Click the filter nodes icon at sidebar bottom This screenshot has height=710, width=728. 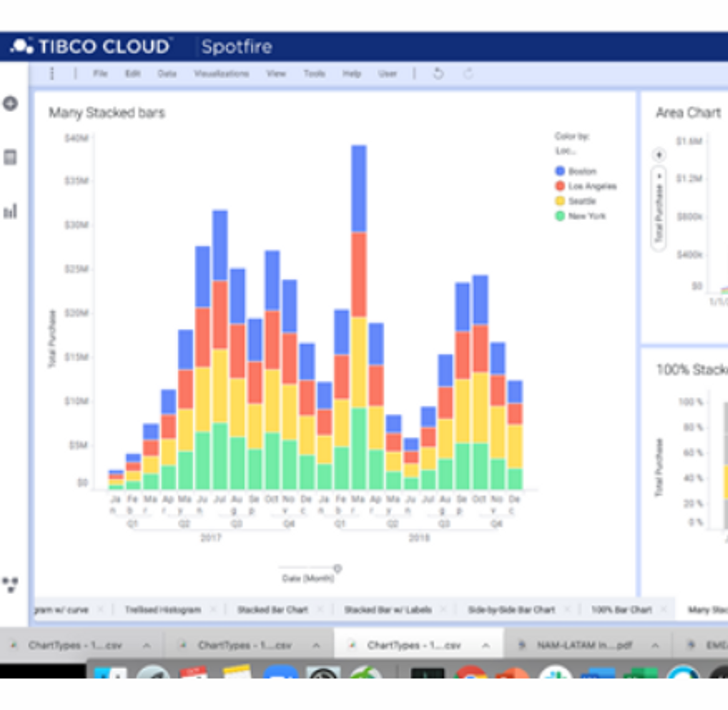[x=11, y=585]
